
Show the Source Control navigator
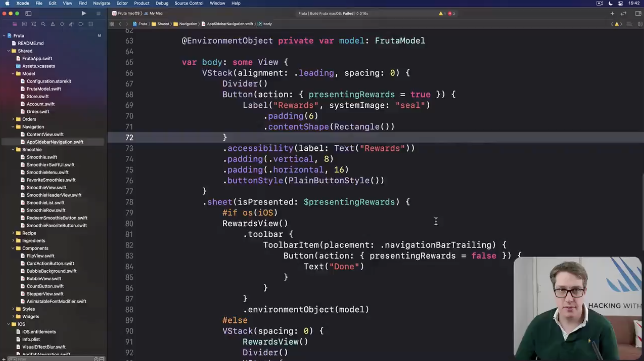pyautogui.click(x=24, y=24)
